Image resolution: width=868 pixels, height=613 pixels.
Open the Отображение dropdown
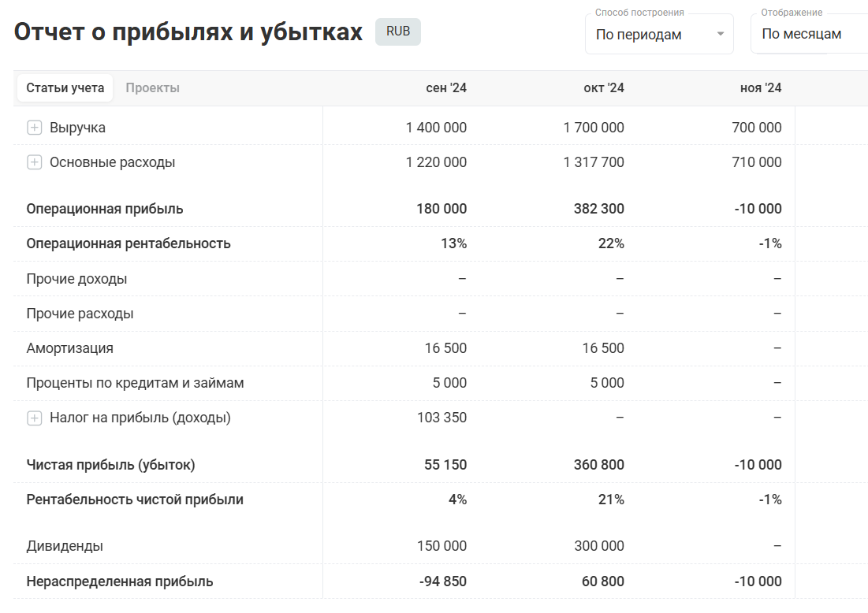(x=808, y=35)
